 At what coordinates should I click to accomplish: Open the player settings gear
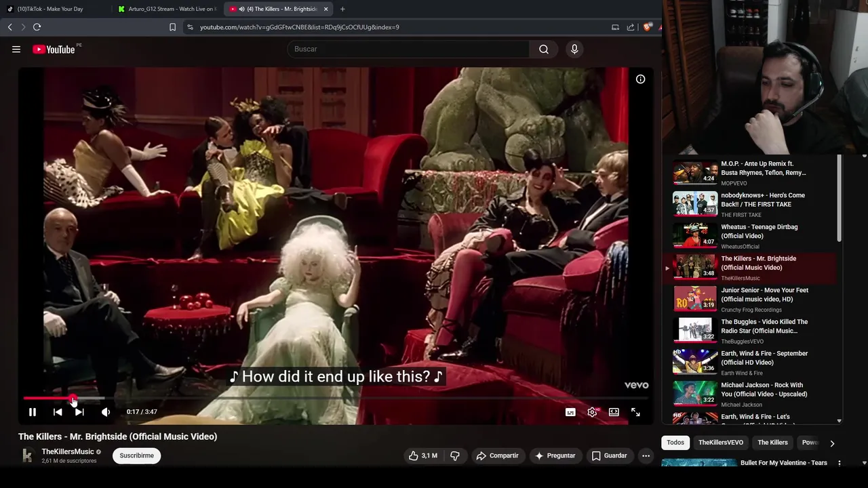[592, 412]
